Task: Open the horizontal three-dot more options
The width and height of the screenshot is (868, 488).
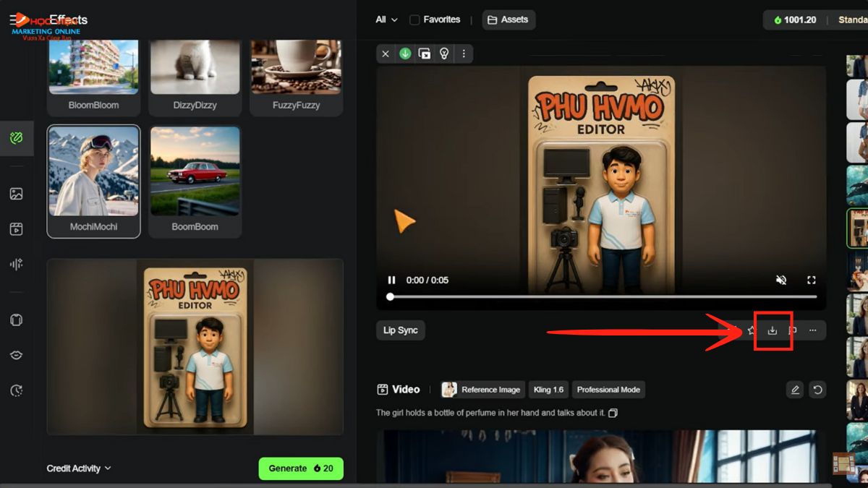Action: (813, 330)
